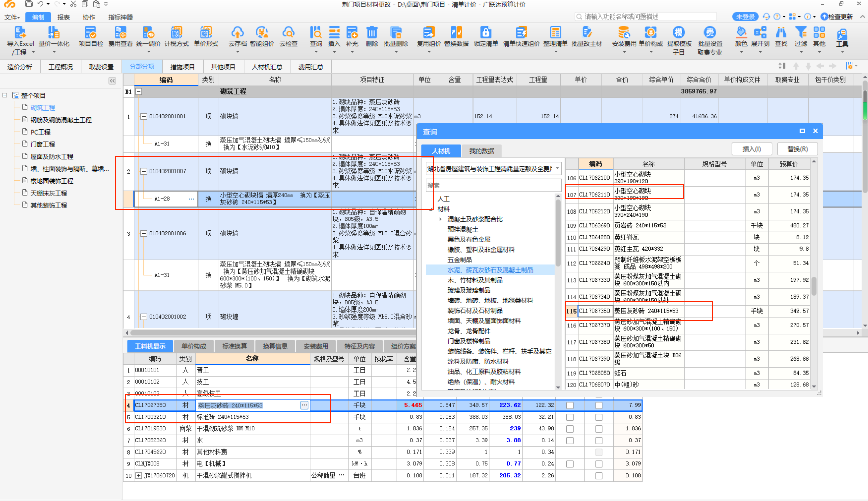Click the 替换(R) button
Viewport: 868px width, 501px height.
click(797, 149)
